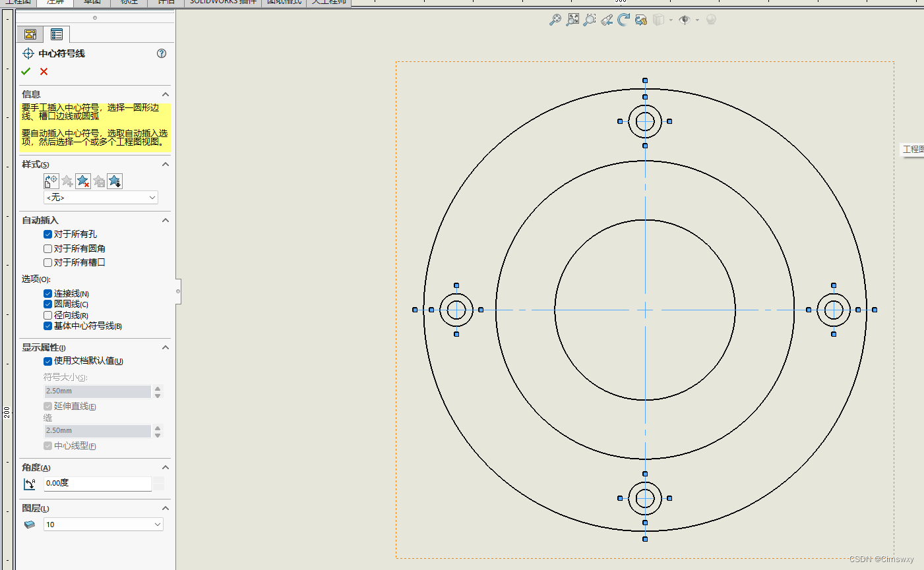Uncheck 使用文档默认值 checkbox
Screen dimensions: 924x570
[47, 360]
